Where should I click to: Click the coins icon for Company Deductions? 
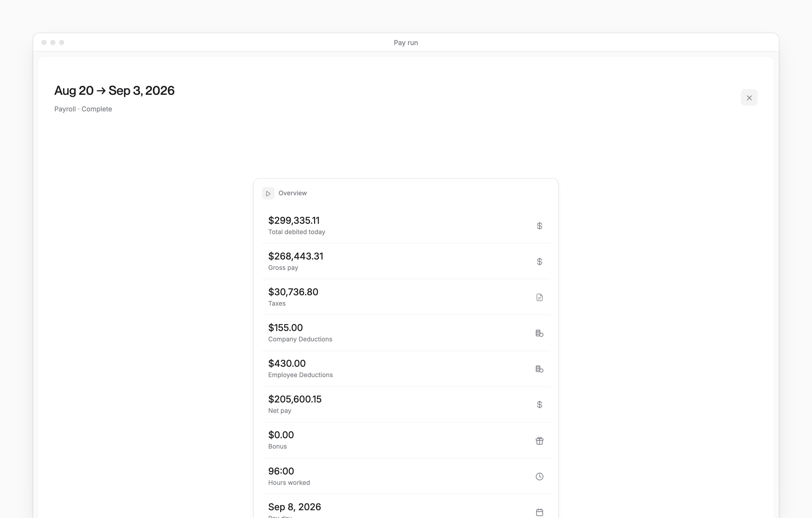coord(539,333)
